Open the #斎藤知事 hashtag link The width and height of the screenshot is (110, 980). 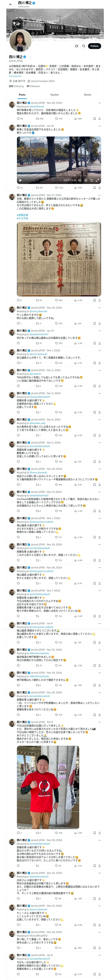pos(22,215)
